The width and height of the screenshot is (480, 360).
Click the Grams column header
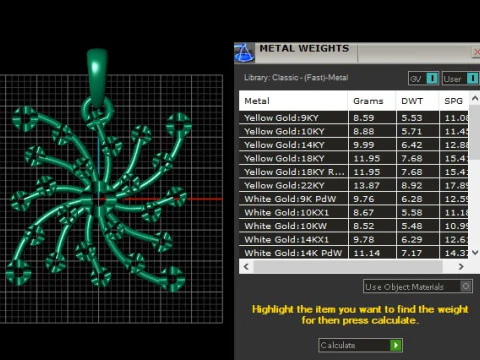(x=372, y=101)
